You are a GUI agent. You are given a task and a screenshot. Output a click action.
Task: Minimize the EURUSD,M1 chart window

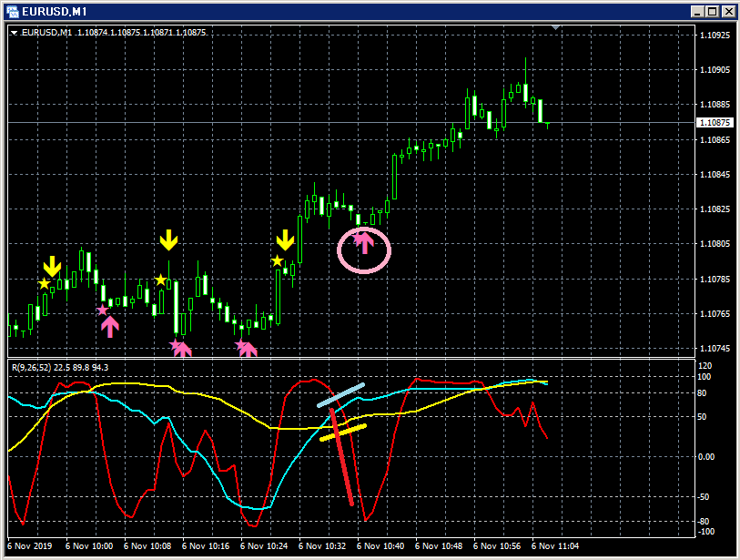(697, 12)
